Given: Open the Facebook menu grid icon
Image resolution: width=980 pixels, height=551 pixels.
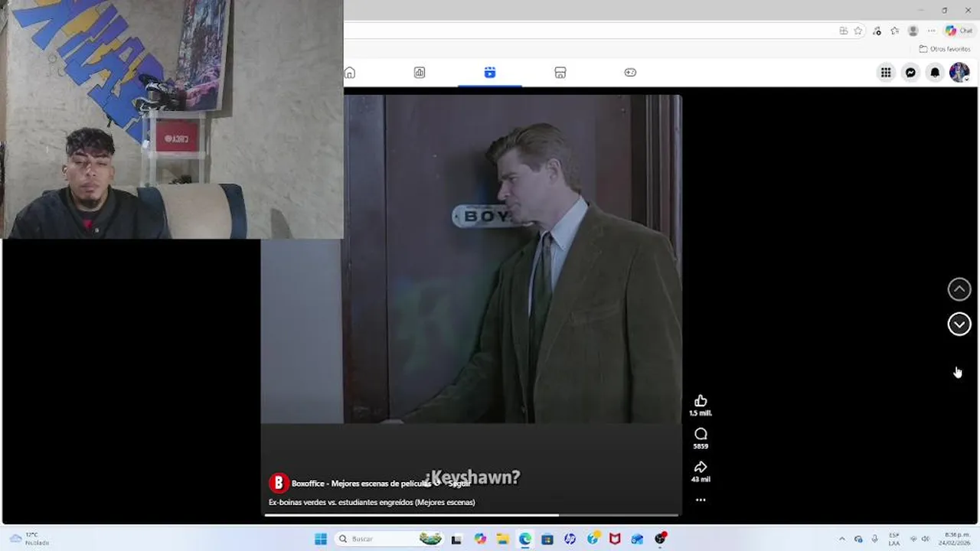Looking at the screenshot, I should (x=886, y=73).
